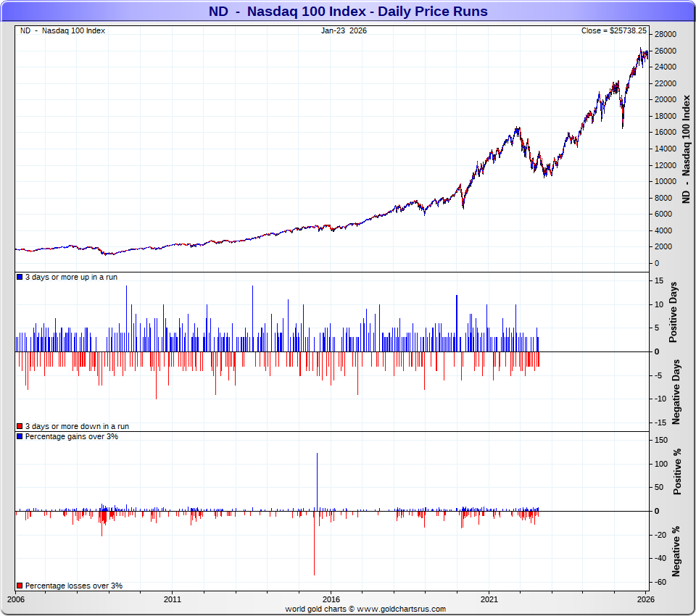The width and height of the screenshot is (696, 616).
Task: Click the 'Negative %' vertical axis title
Action: [676, 552]
